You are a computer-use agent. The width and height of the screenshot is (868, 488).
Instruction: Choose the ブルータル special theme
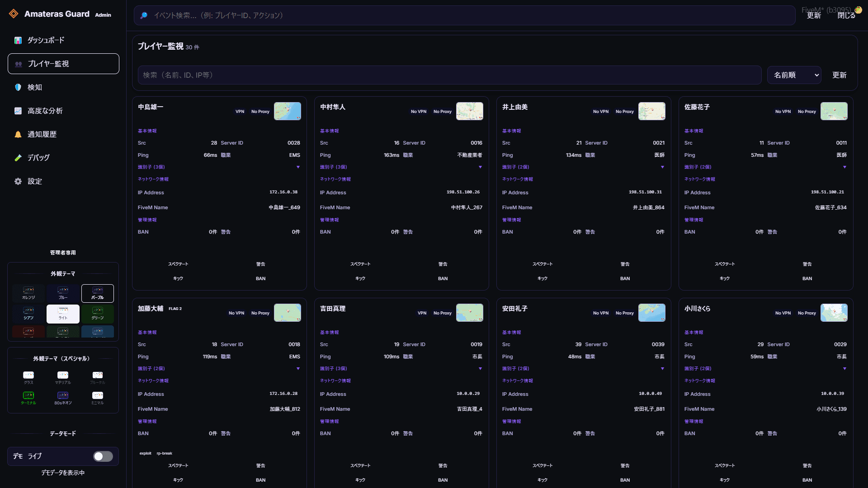[98, 378]
